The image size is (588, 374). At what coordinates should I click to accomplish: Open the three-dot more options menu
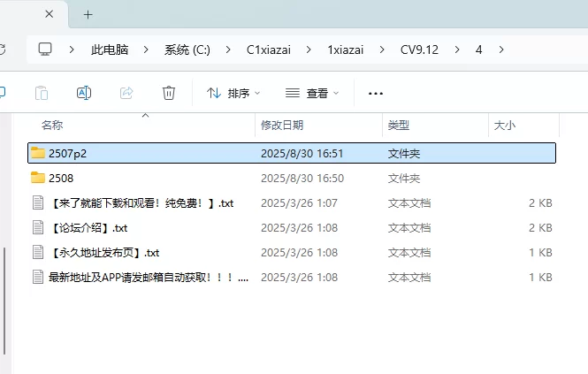click(x=376, y=94)
